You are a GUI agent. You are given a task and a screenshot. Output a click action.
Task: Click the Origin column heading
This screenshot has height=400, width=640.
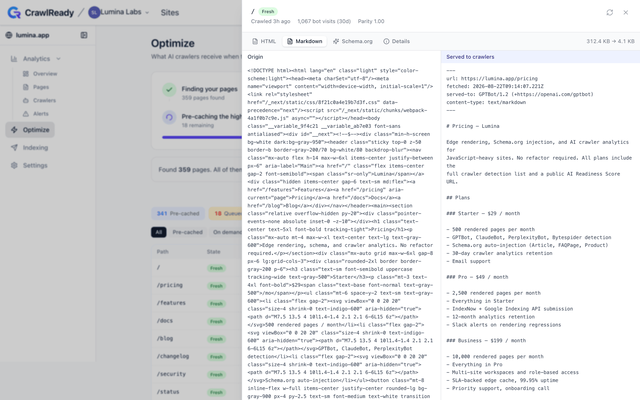[255, 57]
